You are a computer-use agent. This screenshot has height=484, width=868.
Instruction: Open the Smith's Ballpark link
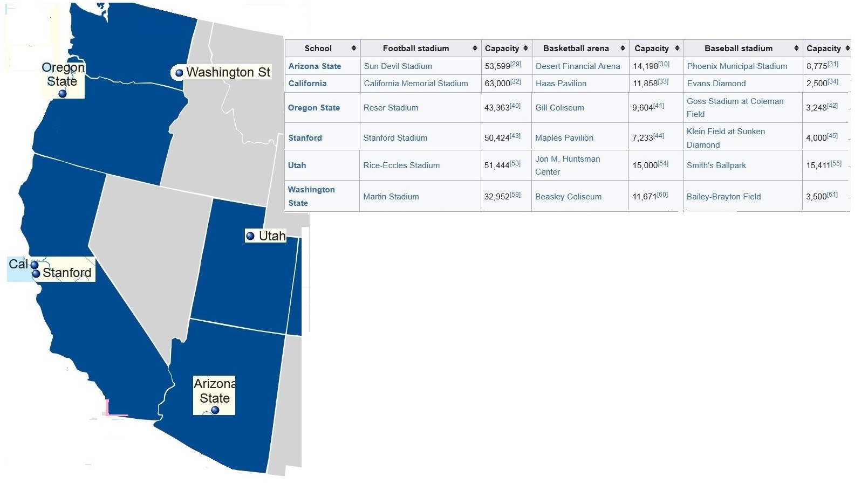point(716,165)
